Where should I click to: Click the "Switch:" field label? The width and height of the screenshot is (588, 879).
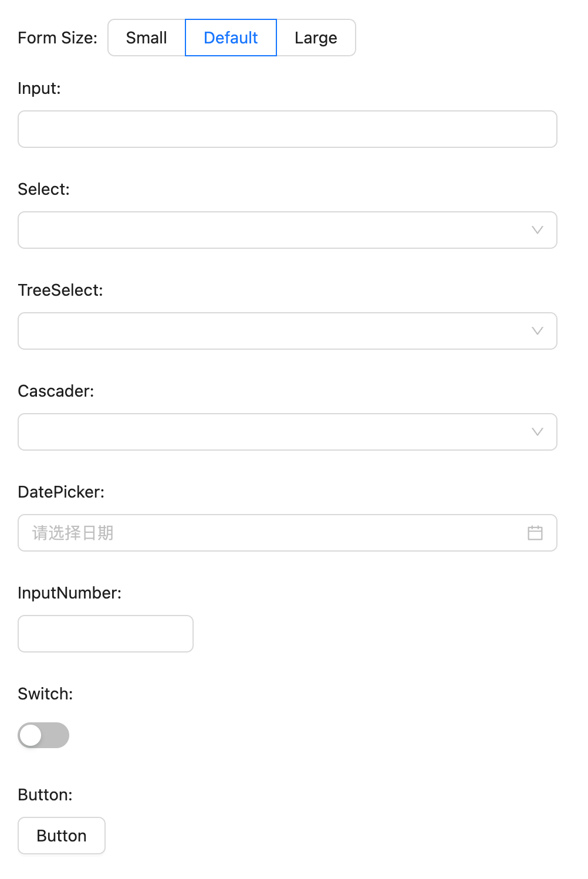pyautogui.click(x=45, y=694)
